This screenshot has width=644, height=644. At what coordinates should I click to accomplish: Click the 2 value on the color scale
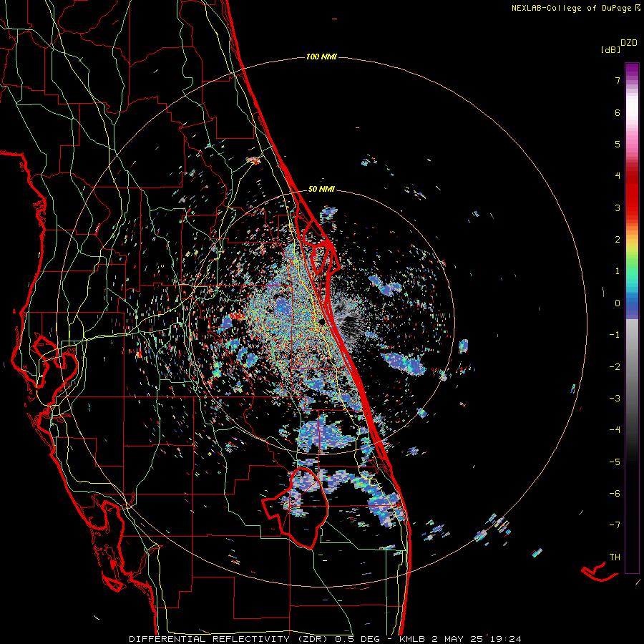point(618,240)
